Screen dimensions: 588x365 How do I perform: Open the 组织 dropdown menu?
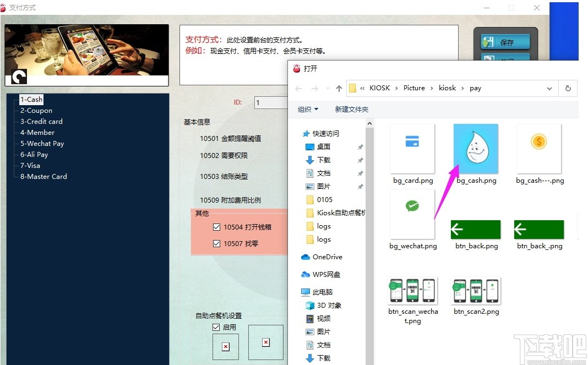(x=307, y=109)
